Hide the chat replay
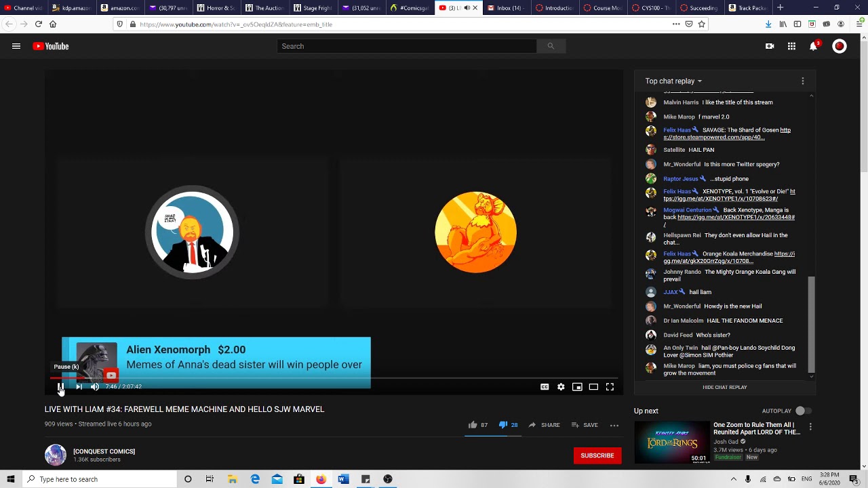The height and width of the screenshot is (488, 868). click(725, 387)
